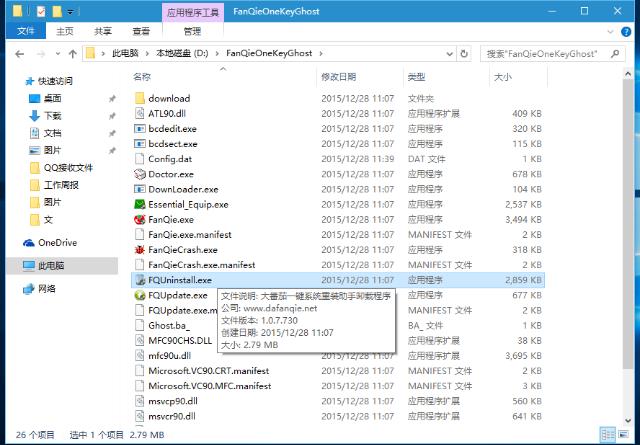Screen dimensions: 640x445
Task: Click the Essential_Equip.exe icon
Action: coord(139,204)
